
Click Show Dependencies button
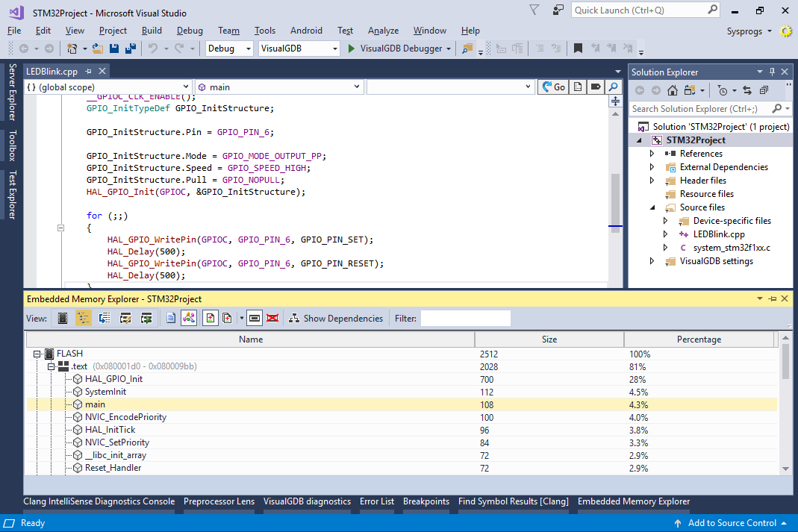click(336, 319)
